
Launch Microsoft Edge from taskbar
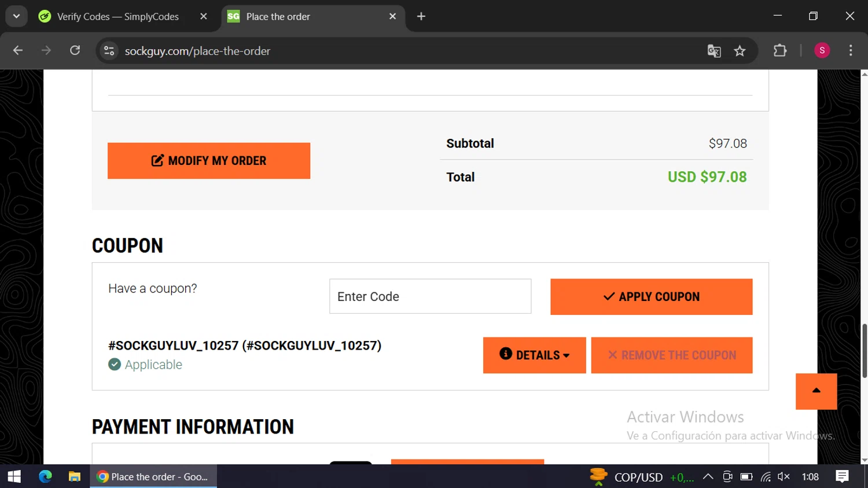[45, 476]
